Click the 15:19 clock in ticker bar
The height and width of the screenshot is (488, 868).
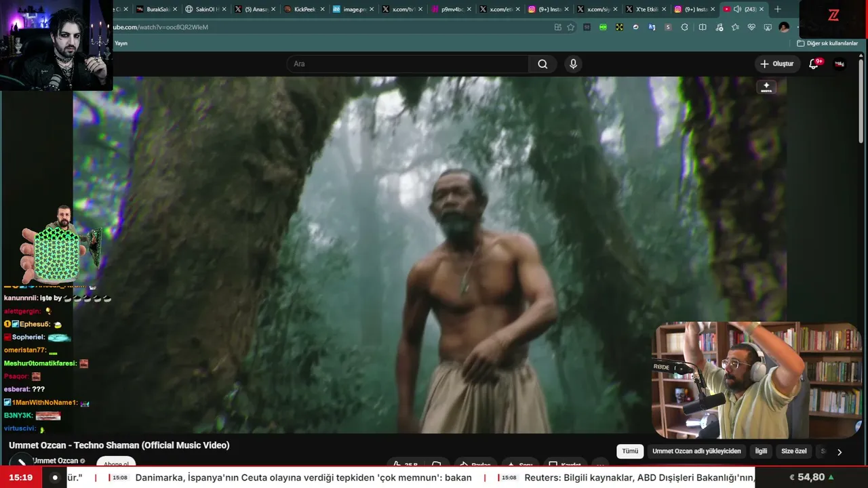pos(21,478)
